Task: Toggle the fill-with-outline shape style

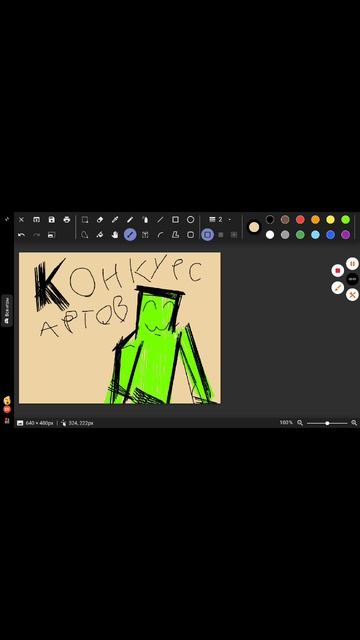Action: click(x=234, y=235)
